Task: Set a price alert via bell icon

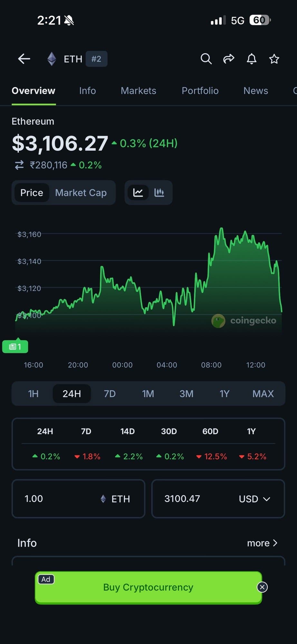Action: coord(252,59)
